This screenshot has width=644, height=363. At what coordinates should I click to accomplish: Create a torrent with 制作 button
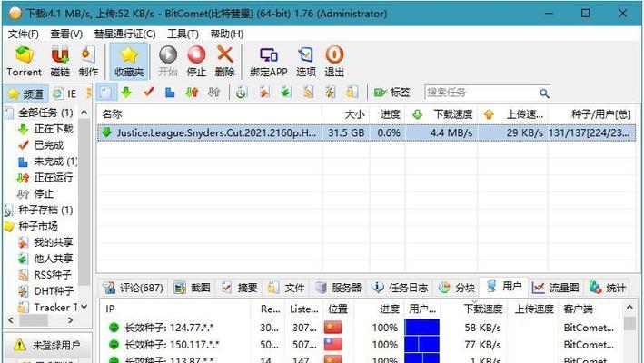[88, 62]
